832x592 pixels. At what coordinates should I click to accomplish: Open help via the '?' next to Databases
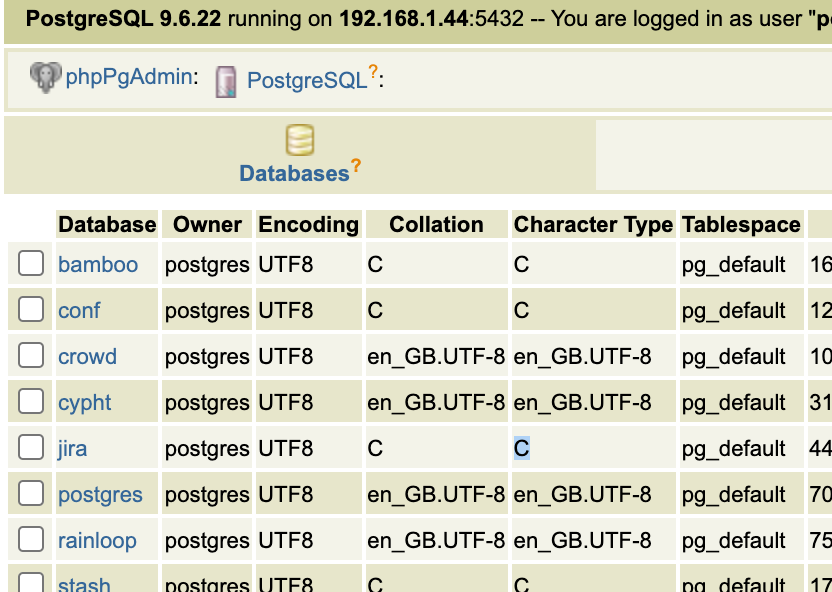[355, 166]
